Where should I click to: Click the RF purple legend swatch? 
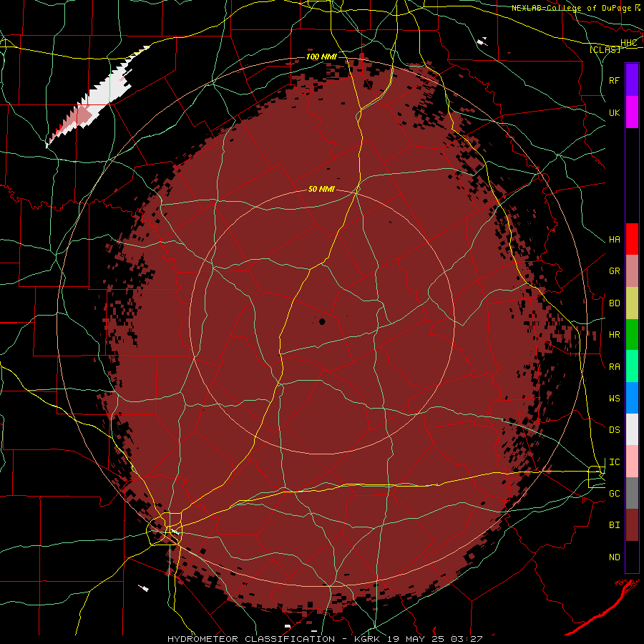(632, 80)
